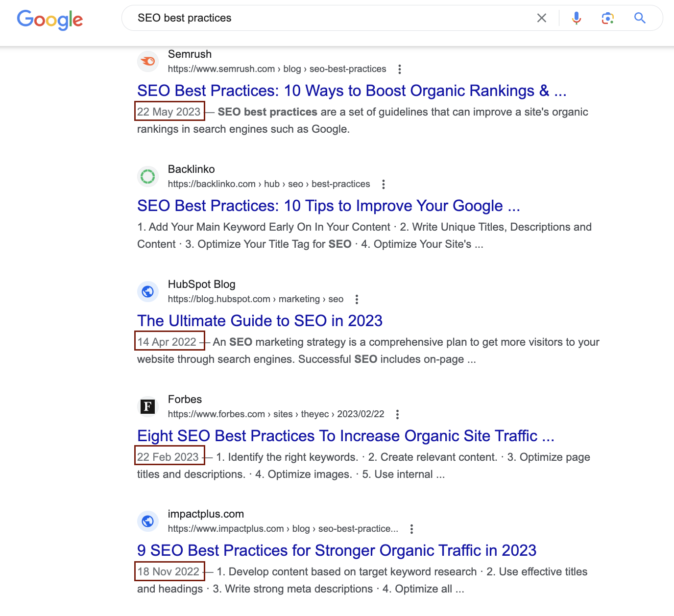The width and height of the screenshot is (674, 616).
Task: Click the impactplus.com favicon
Action: pos(148,521)
